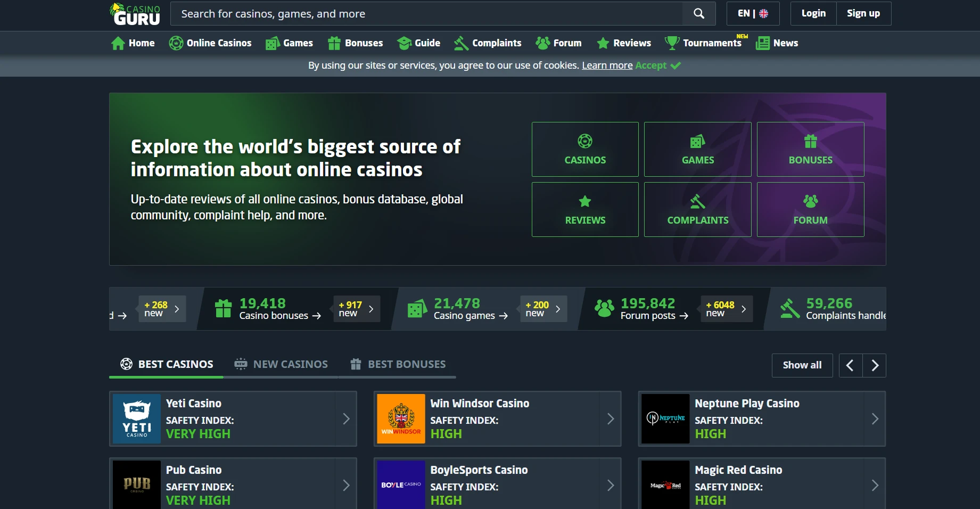Open the Casino Guru logo homepage

click(x=135, y=14)
